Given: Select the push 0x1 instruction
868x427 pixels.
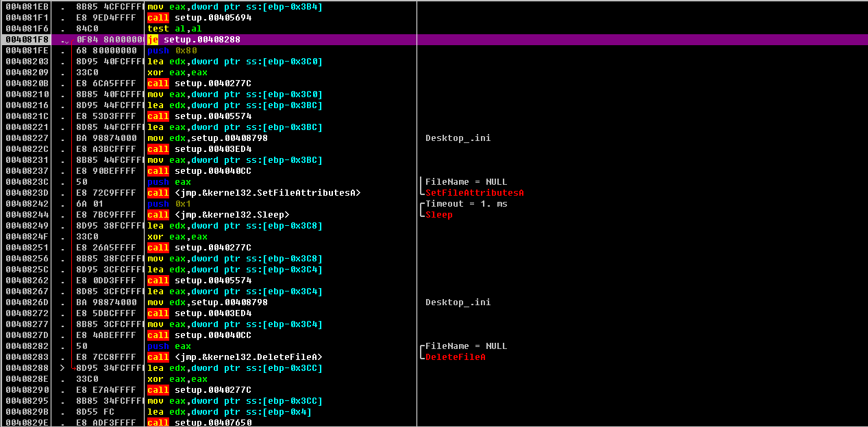Looking at the screenshot, I should (169, 204).
